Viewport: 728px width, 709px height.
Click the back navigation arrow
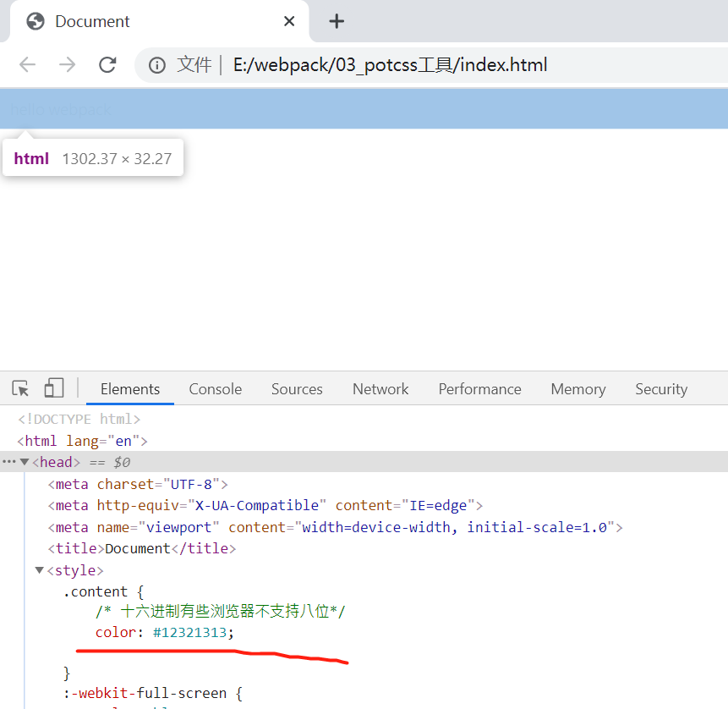27,64
